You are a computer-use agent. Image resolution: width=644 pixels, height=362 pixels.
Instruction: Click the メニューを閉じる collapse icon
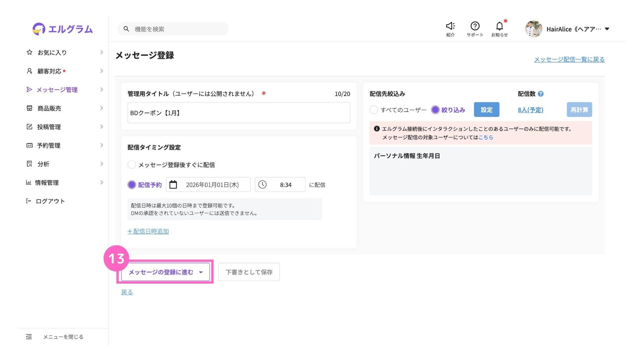(x=29, y=337)
